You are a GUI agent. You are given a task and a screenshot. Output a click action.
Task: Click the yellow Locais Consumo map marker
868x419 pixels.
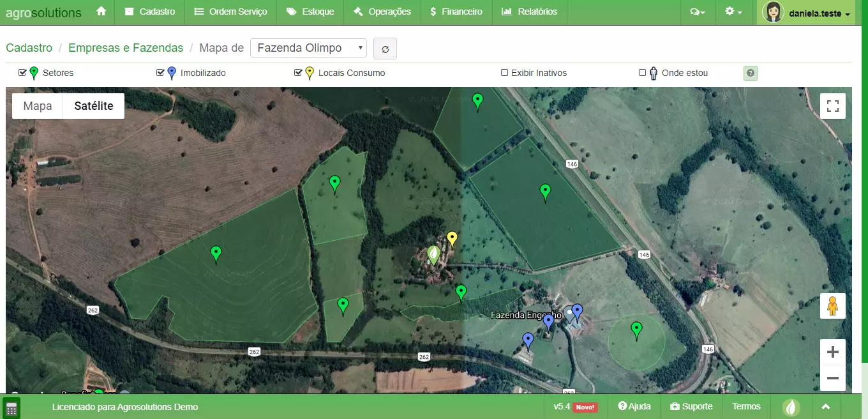pos(452,239)
